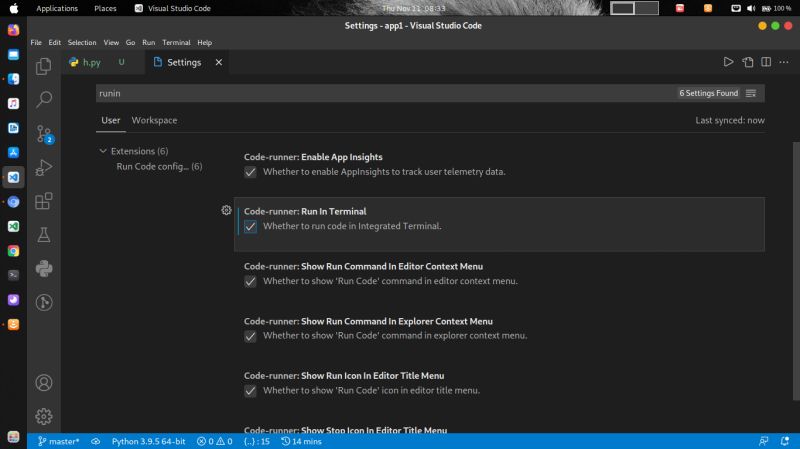Clear settings search filter icon
The image size is (800, 449).
pos(751,93)
